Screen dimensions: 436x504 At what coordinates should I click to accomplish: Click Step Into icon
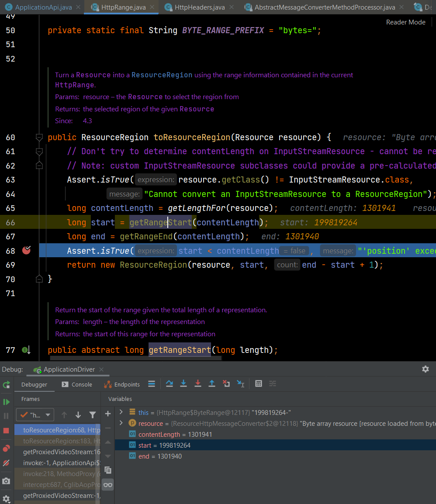click(x=183, y=384)
